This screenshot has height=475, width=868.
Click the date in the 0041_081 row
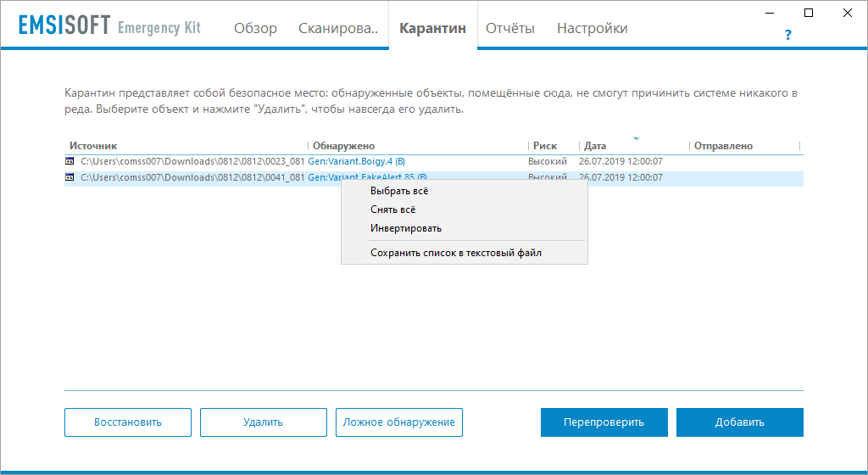point(620,178)
